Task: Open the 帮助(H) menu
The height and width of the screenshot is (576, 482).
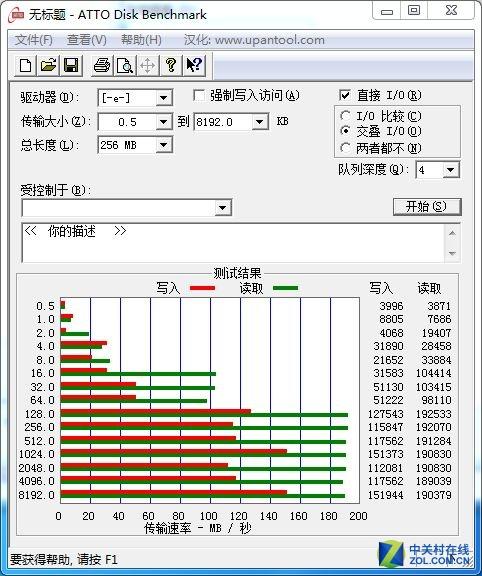Action: (x=141, y=40)
